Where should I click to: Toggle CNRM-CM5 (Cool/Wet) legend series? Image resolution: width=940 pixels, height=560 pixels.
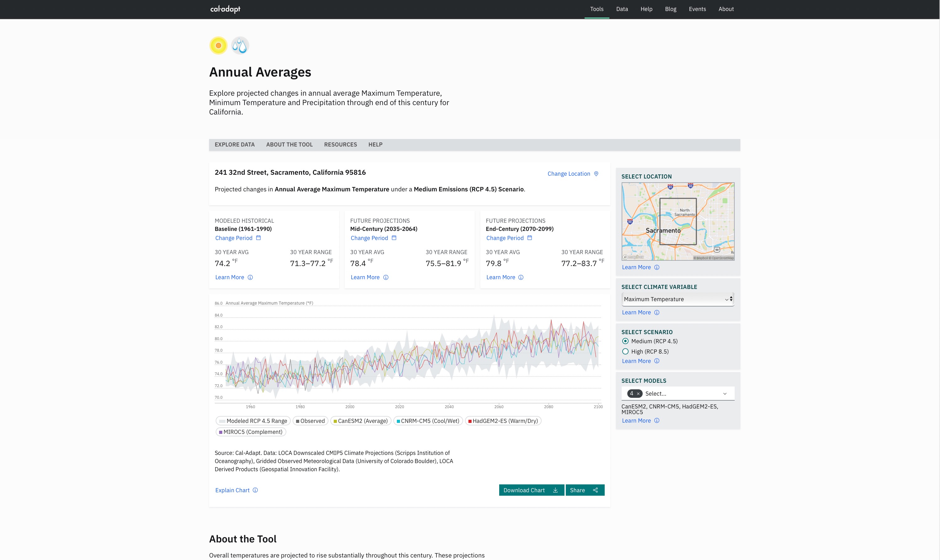click(x=428, y=421)
